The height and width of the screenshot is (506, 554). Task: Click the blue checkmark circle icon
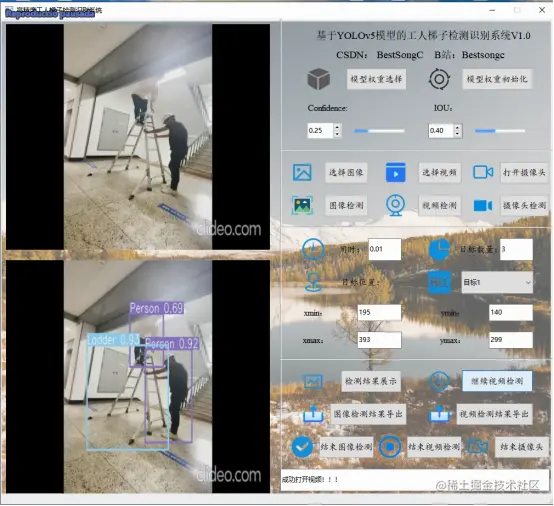[x=302, y=447]
